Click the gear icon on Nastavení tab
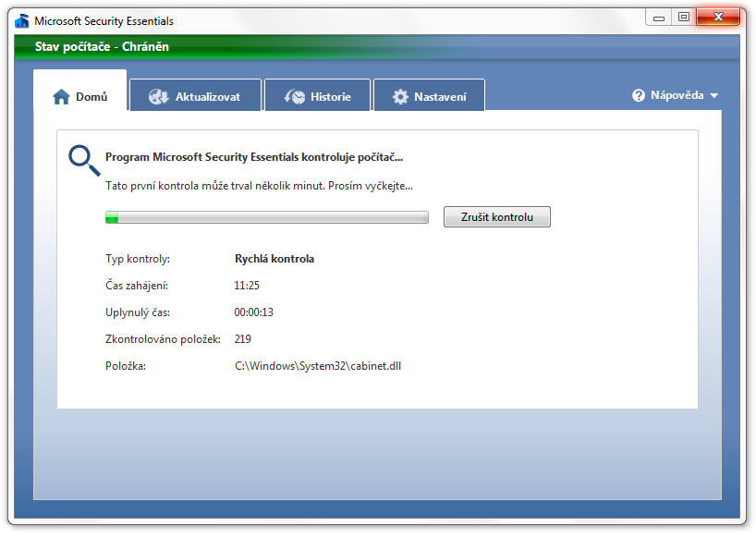Screen dimensions: 756x538 [400, 97]
